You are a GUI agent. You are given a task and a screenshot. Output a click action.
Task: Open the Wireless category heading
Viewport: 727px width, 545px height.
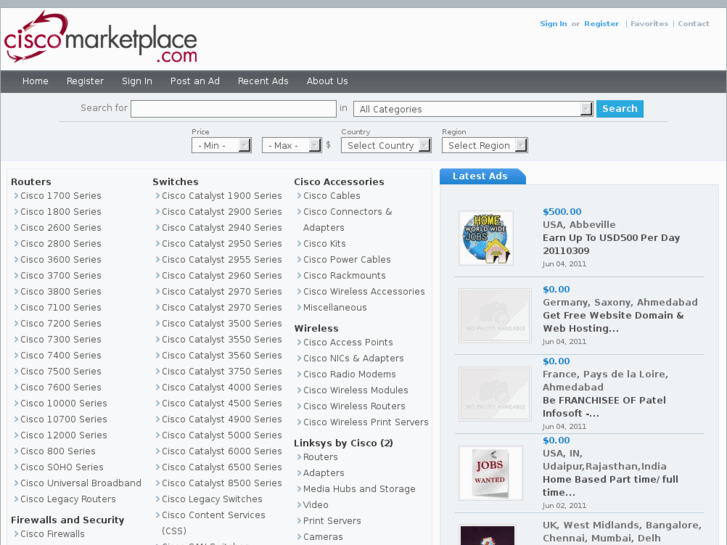316,328
